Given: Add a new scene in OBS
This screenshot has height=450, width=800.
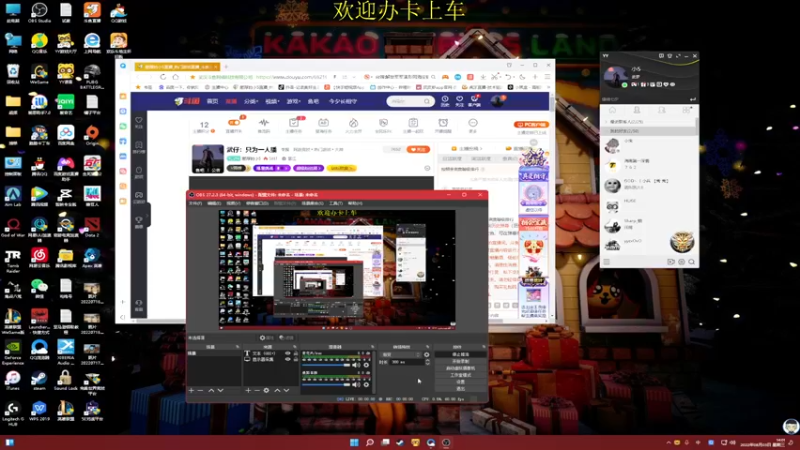Looking at the screenshot, I should coord(191,390).
